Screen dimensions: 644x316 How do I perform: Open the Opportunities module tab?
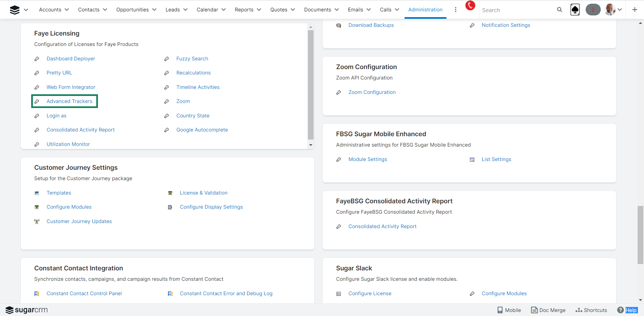pyautogui.click(x=132, y=10)
